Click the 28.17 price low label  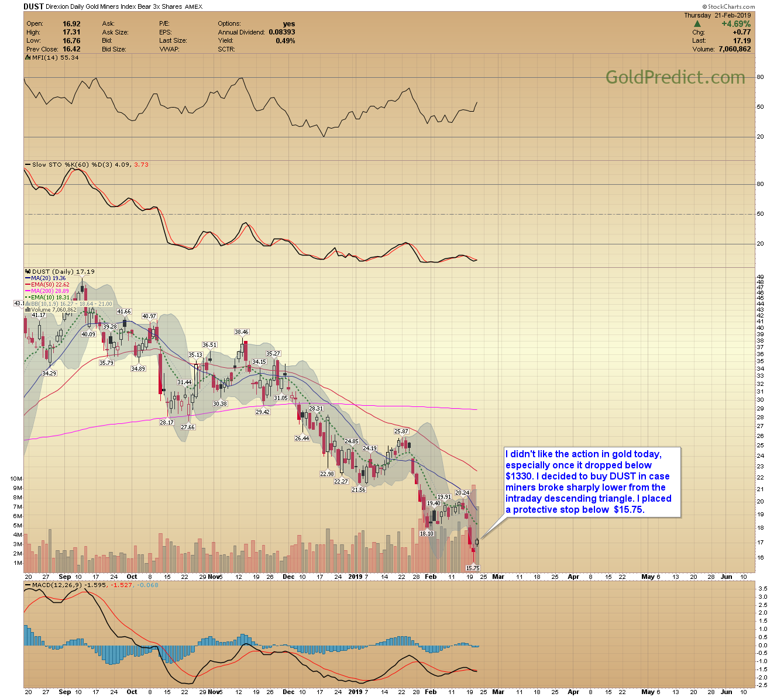(167, 422)
